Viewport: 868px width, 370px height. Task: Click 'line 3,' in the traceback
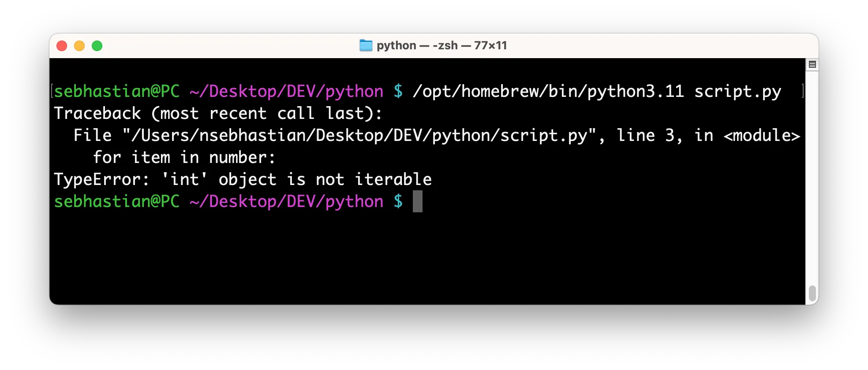pos(650,135)
